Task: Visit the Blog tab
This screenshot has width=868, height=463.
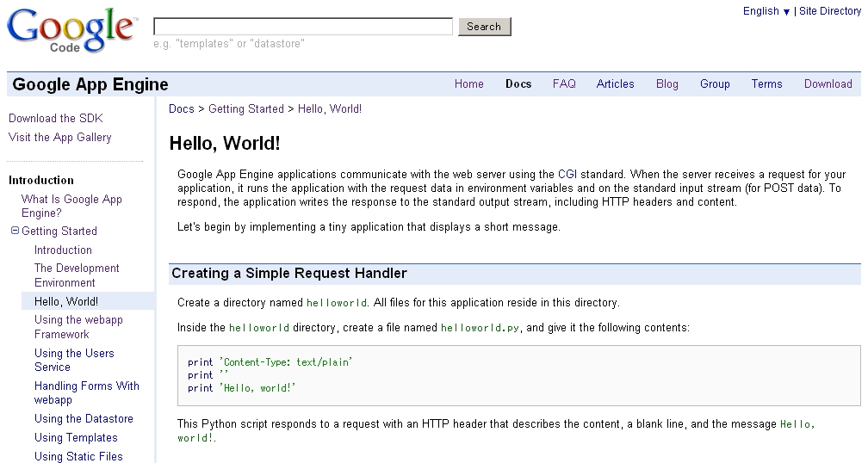Action: pos(667,84)
